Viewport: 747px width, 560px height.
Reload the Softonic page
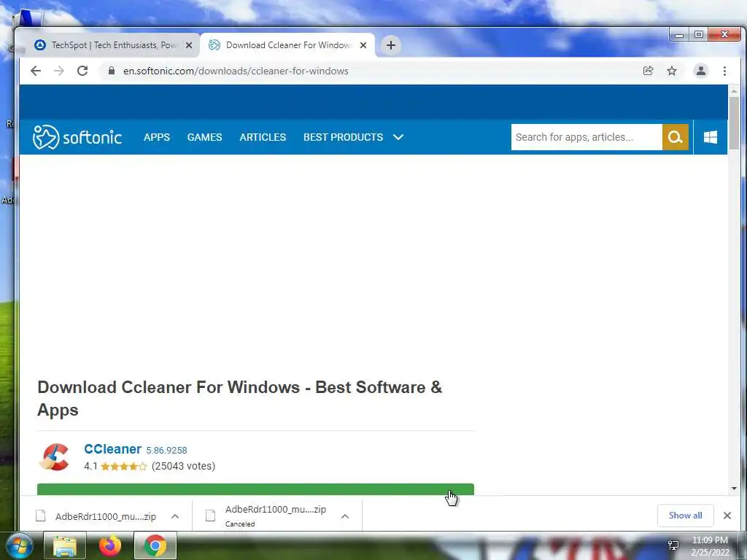(x=82, y=71)
